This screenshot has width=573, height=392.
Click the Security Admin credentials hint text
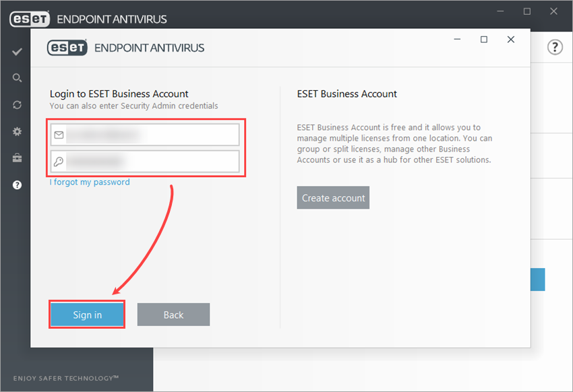133,106
